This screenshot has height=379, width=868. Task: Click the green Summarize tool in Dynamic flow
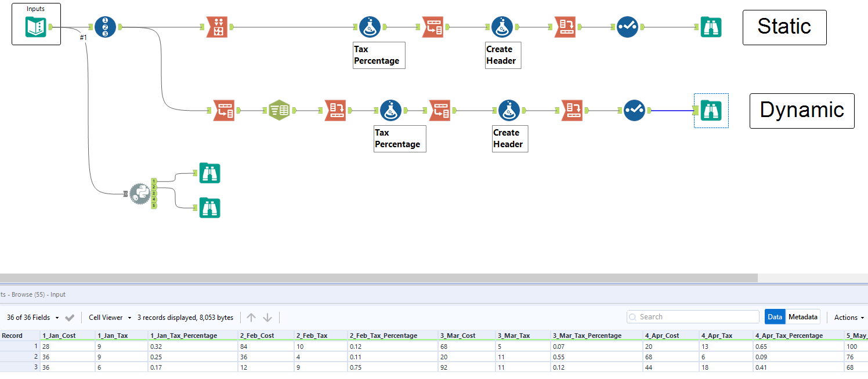point(279,110)
